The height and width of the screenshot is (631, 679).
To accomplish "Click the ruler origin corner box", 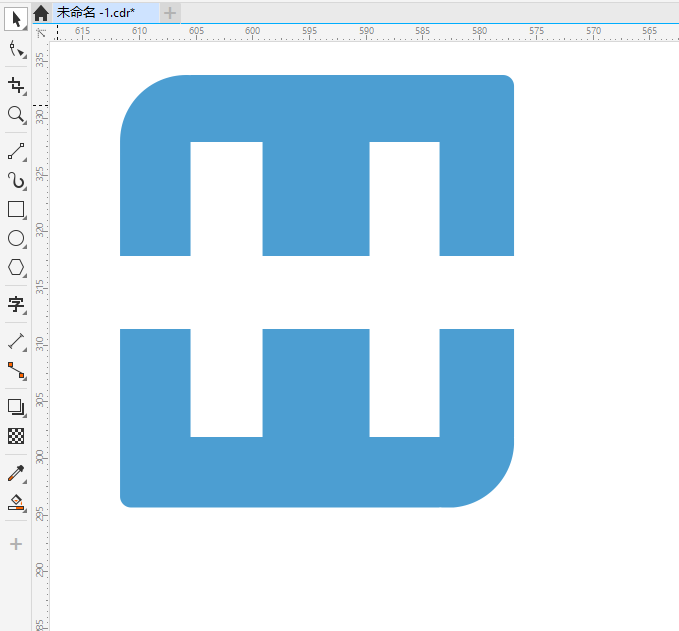I will [x=41, y=32].
